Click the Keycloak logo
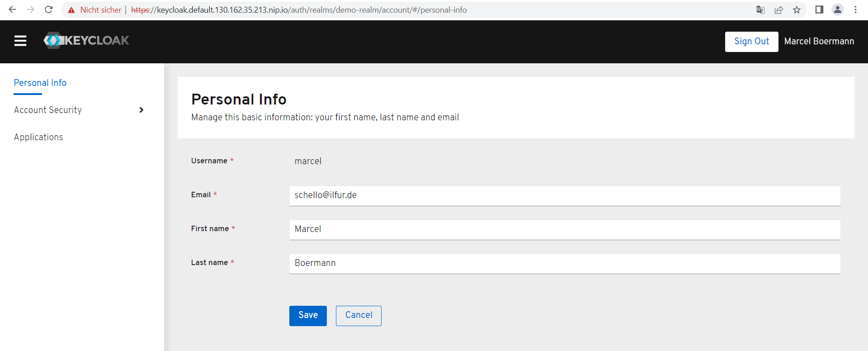 [86, 41]
